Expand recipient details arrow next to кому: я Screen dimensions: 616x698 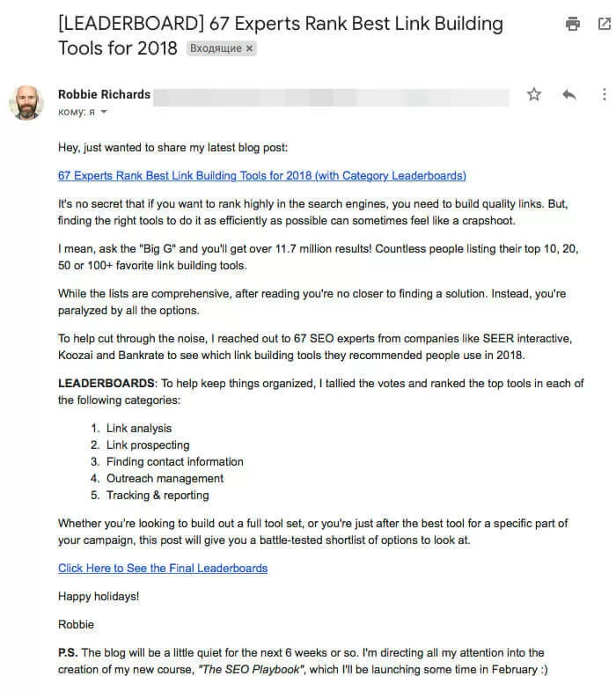pos(104,113)
